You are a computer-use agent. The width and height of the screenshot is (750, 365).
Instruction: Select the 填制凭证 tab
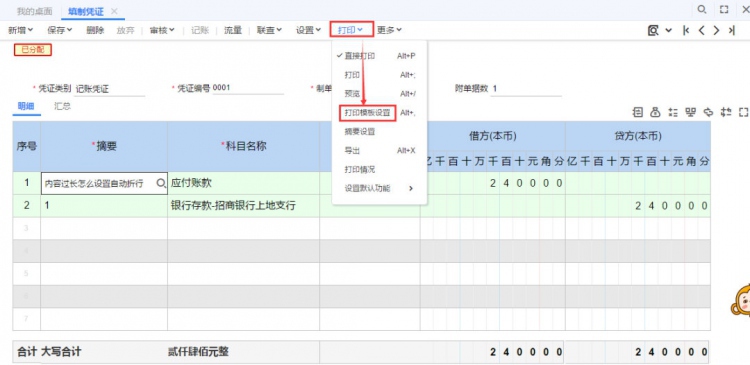[x=86, y=11]
